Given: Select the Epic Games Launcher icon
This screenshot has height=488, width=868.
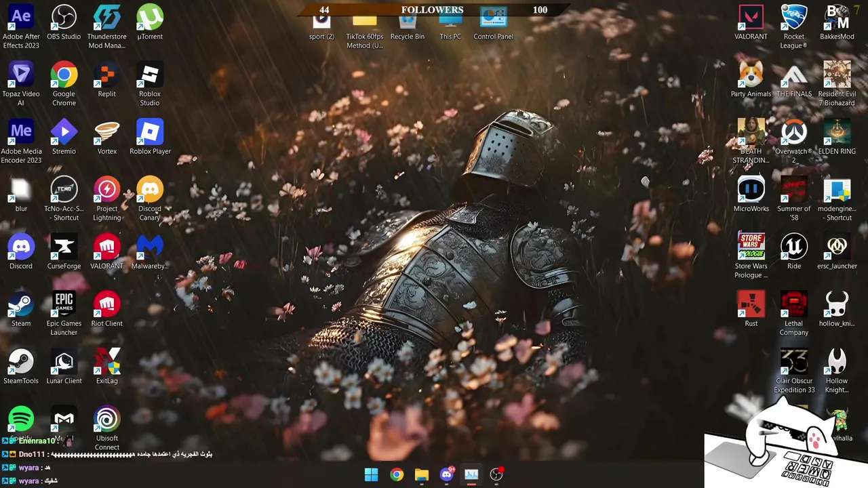Looking at the screenshot, I should (64, 314).
